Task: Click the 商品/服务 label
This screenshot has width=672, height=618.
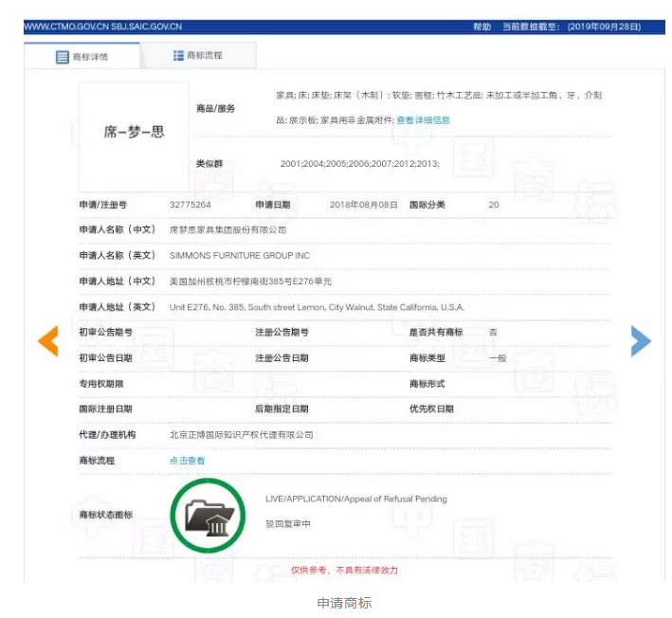Action: (x=215, y=108)
